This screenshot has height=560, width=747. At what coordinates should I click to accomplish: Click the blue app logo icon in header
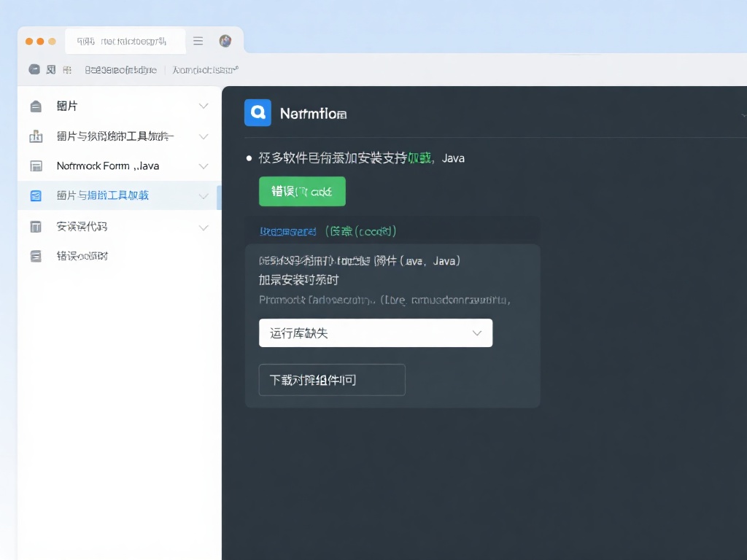point(258,113)
